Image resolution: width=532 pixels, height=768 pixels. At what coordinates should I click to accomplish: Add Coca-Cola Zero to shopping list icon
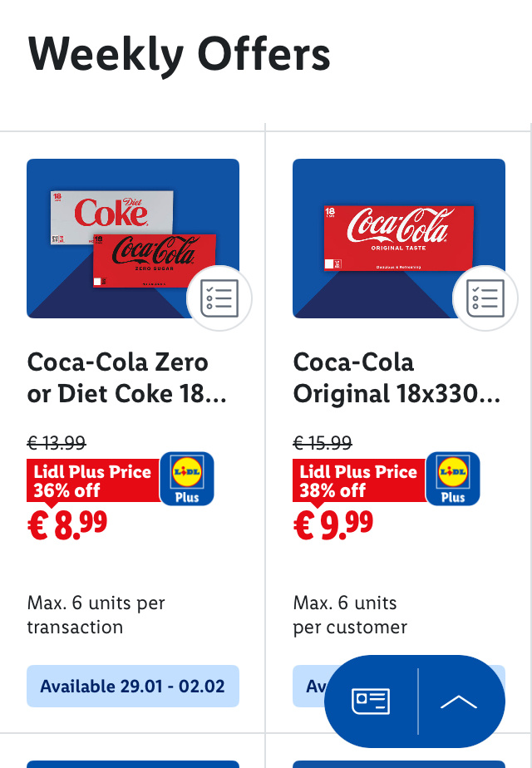click(x=219, y=298)
